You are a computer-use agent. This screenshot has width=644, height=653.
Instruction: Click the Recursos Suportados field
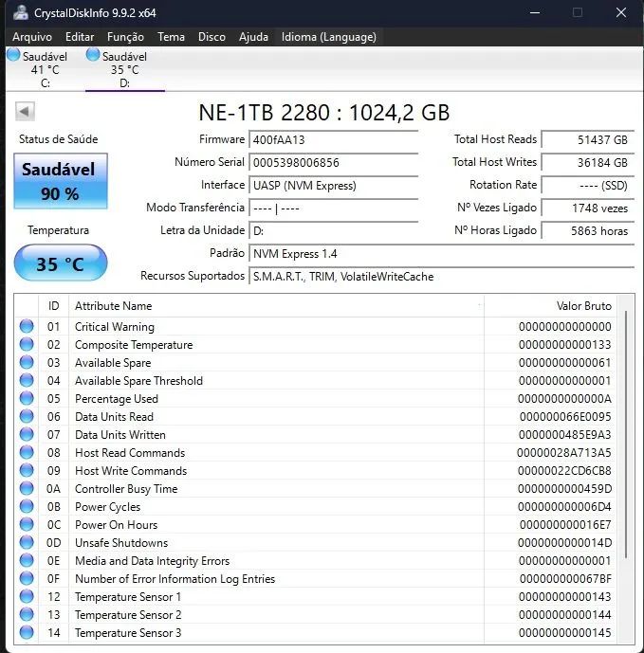[441, 276]
